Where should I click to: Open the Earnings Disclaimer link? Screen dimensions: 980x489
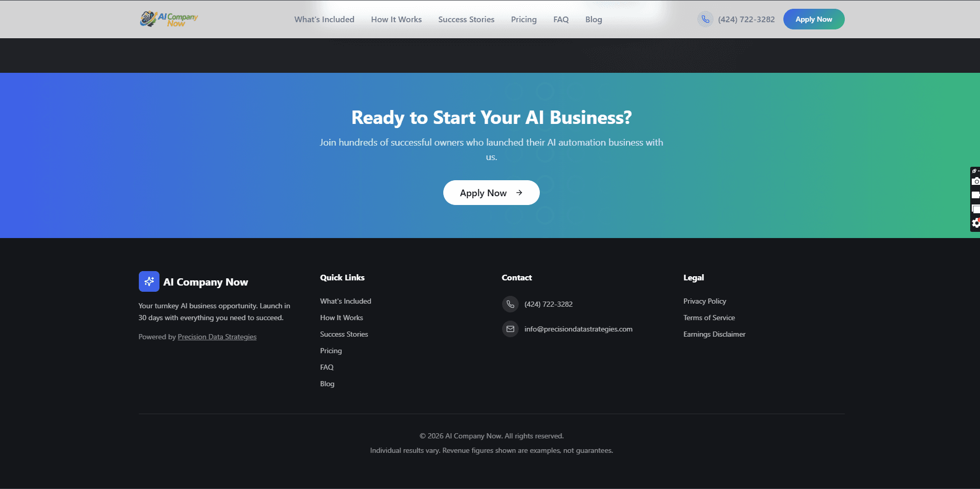pyautogui.click(x=714, y=334)
